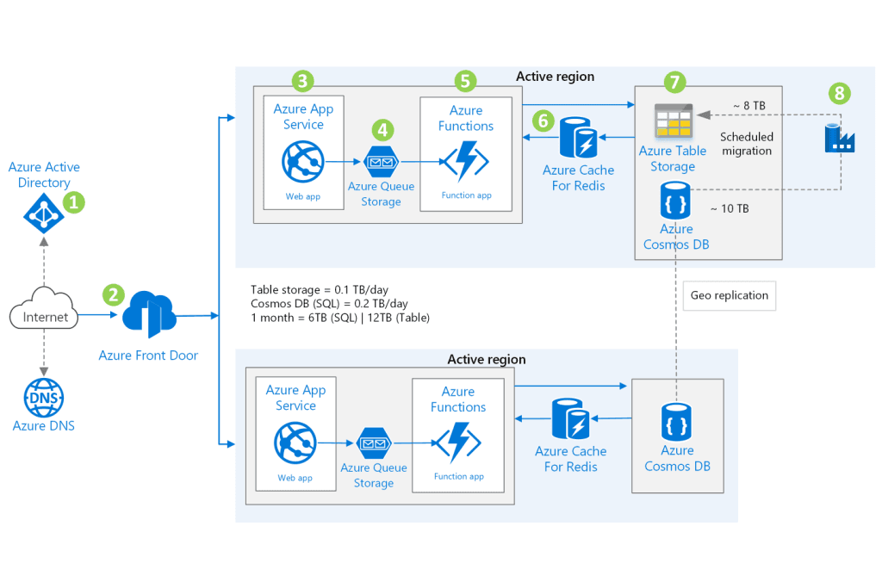Select the lower 'Active region' heading
882x588 pixels.
click(487, 360)
